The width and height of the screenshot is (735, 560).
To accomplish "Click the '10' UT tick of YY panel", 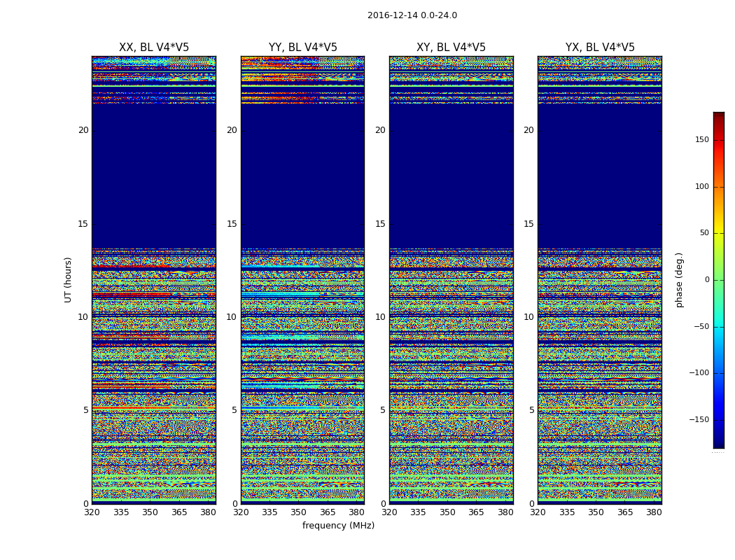I will (x=232, y=317).
